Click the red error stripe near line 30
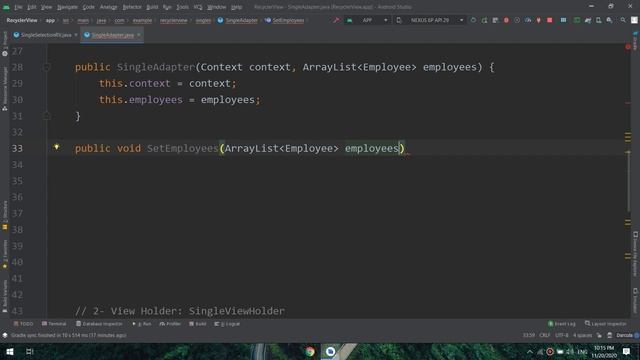The width and height of the screenshot is (640, 360). tap(628, 103)
